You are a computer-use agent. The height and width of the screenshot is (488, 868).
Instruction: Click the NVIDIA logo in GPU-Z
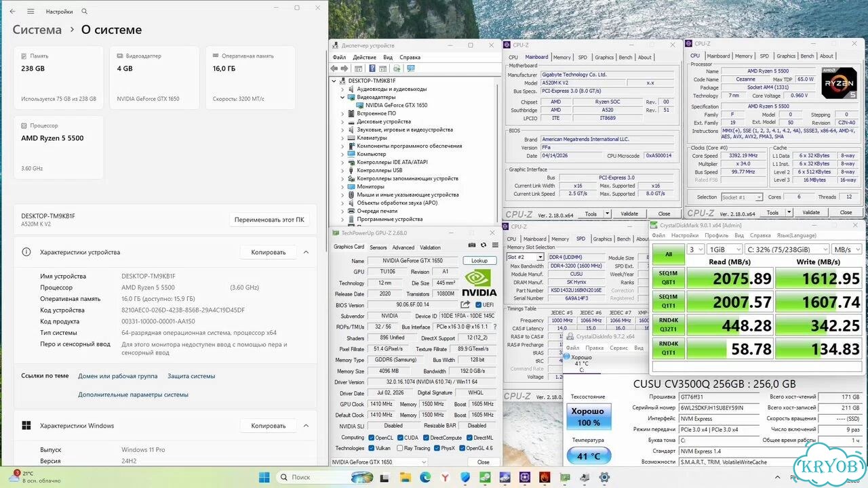(480, 283)
